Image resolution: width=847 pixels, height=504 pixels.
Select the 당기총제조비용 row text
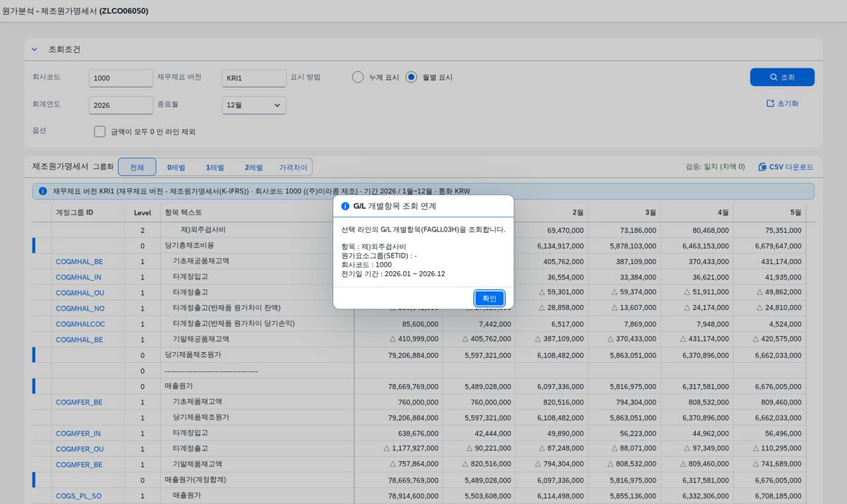pos(188,246)
